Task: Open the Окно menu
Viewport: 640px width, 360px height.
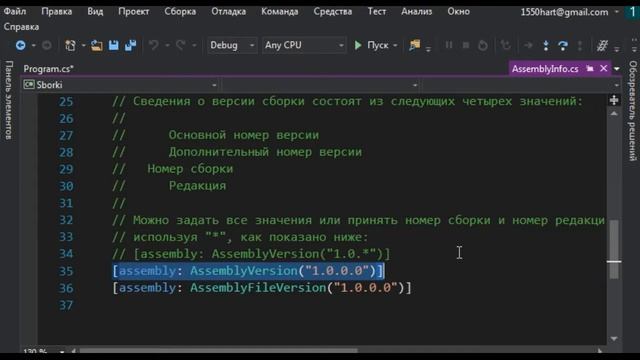Action: [x=458, y=12]
